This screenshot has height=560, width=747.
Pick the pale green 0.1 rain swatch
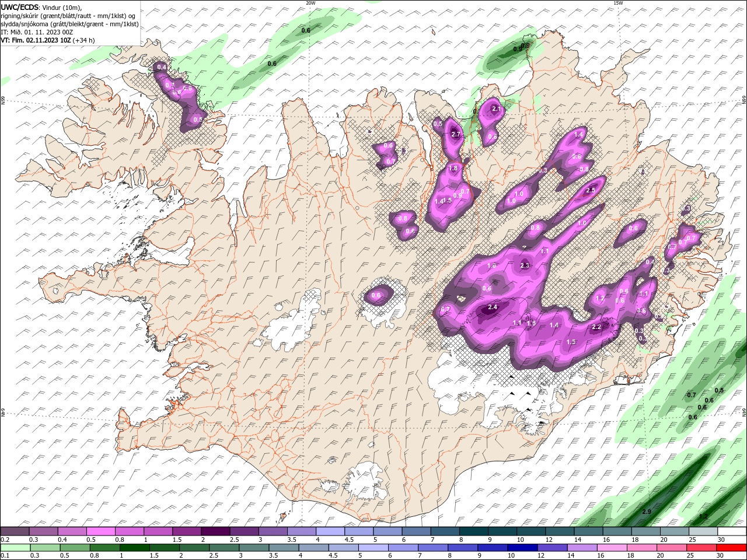pyautogui.click(x=15, y=548)
